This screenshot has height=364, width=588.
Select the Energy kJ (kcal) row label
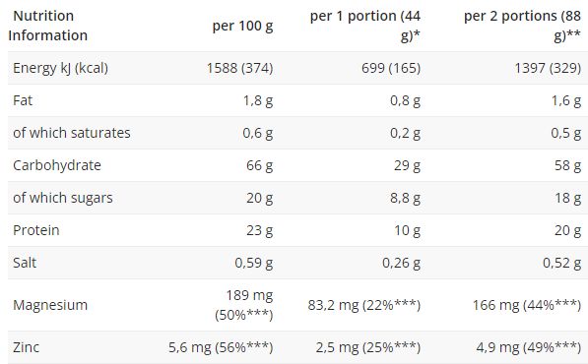pyautogui.click(x=60, y=68)
